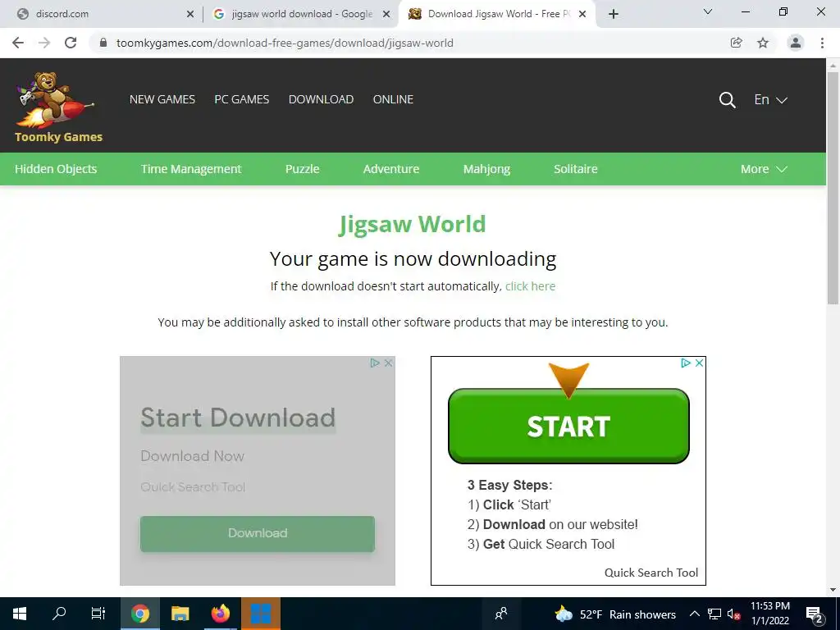Open Chrome three-dot menu
The width and height of the screenshot is (840, 630).
(x=822, y=43)
